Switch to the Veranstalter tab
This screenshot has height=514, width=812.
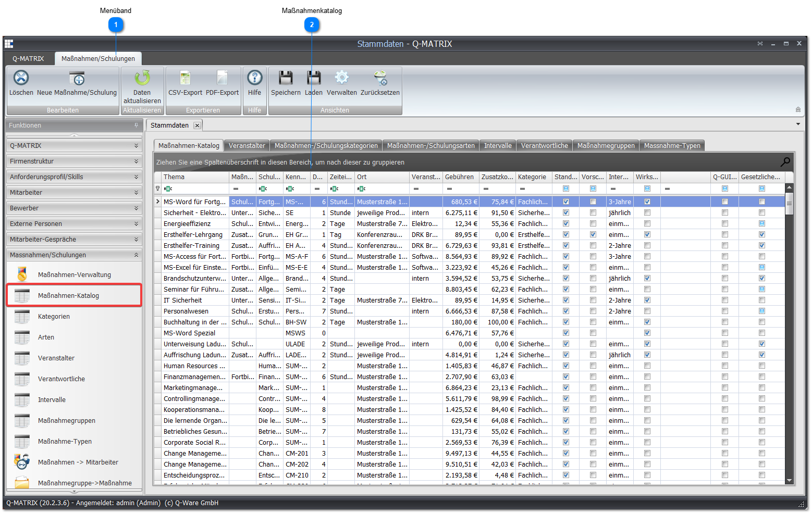click(x=247, y=146)
